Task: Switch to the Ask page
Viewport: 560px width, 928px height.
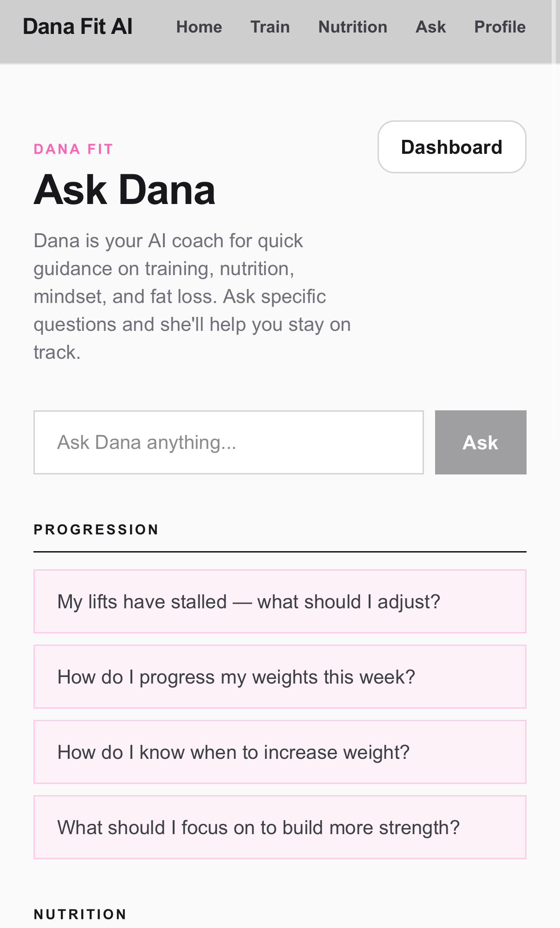Action: click(x=430, y=27)
